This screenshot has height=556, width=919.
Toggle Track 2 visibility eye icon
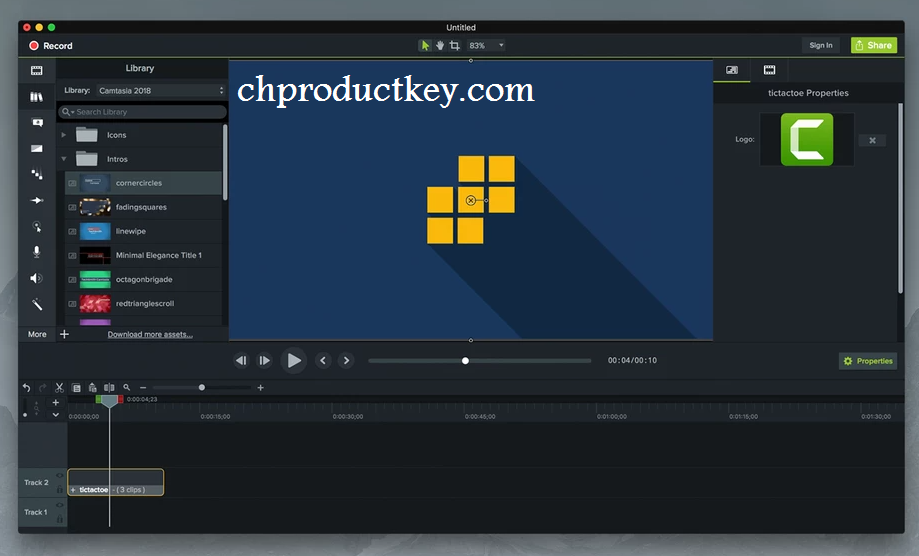60,476
